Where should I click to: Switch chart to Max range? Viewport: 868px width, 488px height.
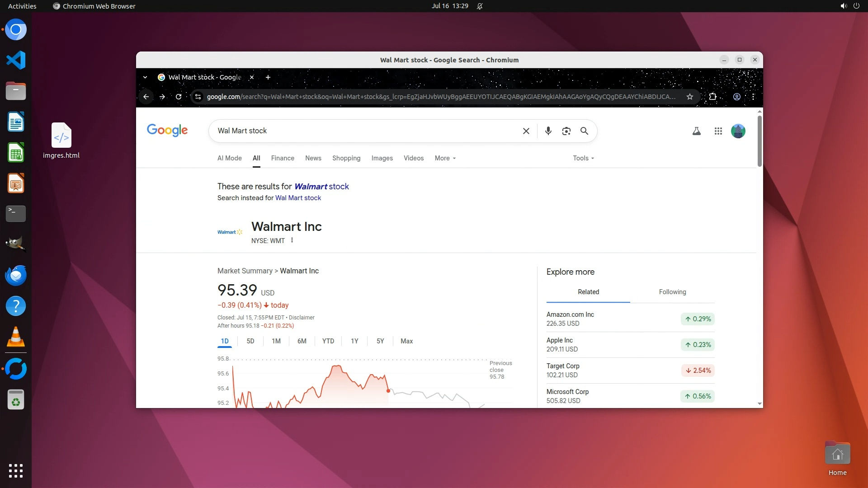[x=406, y=341]
